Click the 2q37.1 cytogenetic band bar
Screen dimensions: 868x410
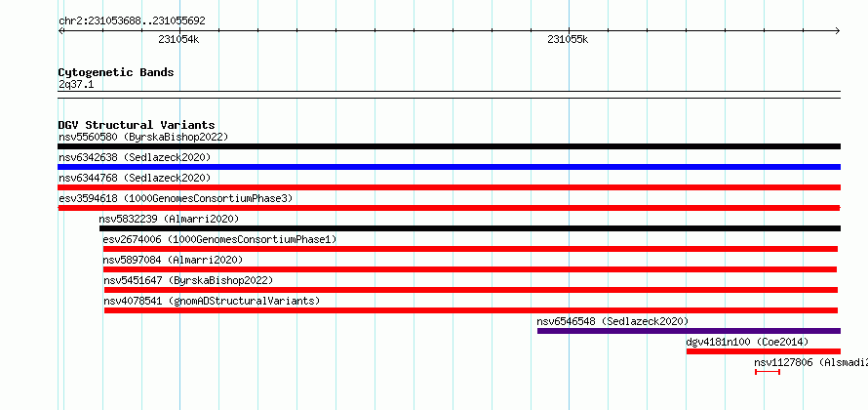(449, 95)
